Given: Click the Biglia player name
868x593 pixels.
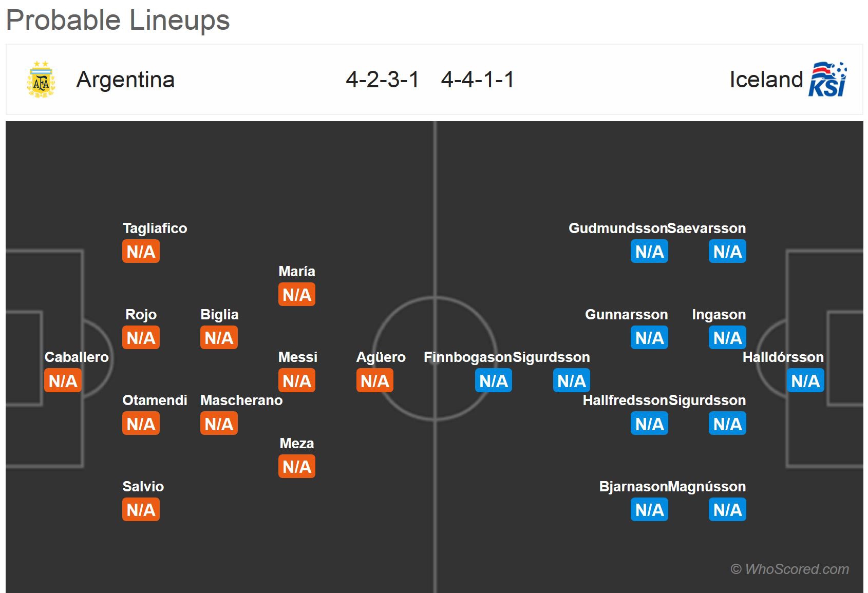Looking at the screenshot, I should click(219, 314).
